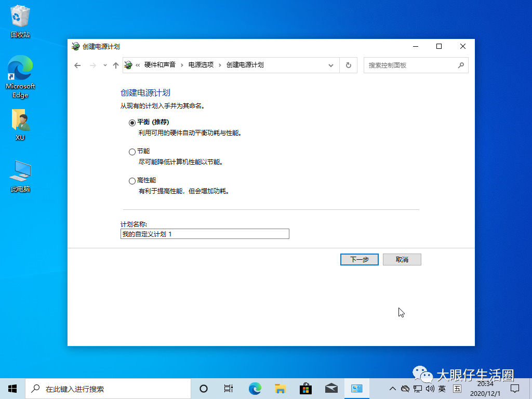Click the 搜索控制面板 search box
The image size is (532, 399).
tap(416, 65)
